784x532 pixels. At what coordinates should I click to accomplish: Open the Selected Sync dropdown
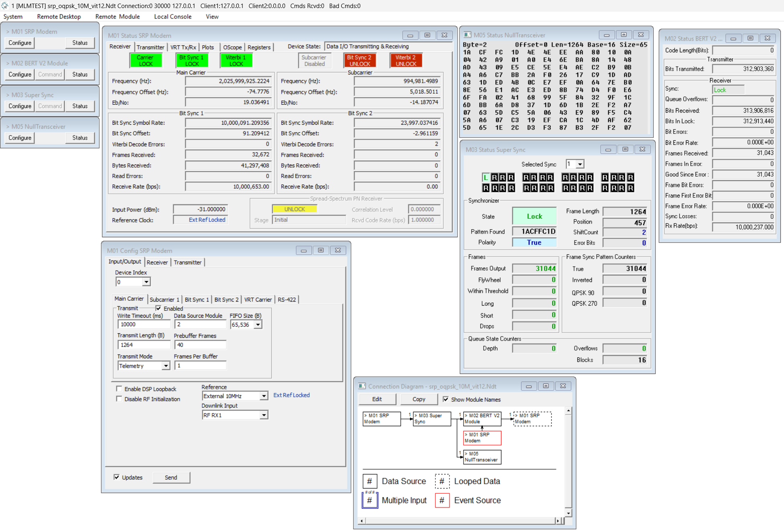pos(580,164)
